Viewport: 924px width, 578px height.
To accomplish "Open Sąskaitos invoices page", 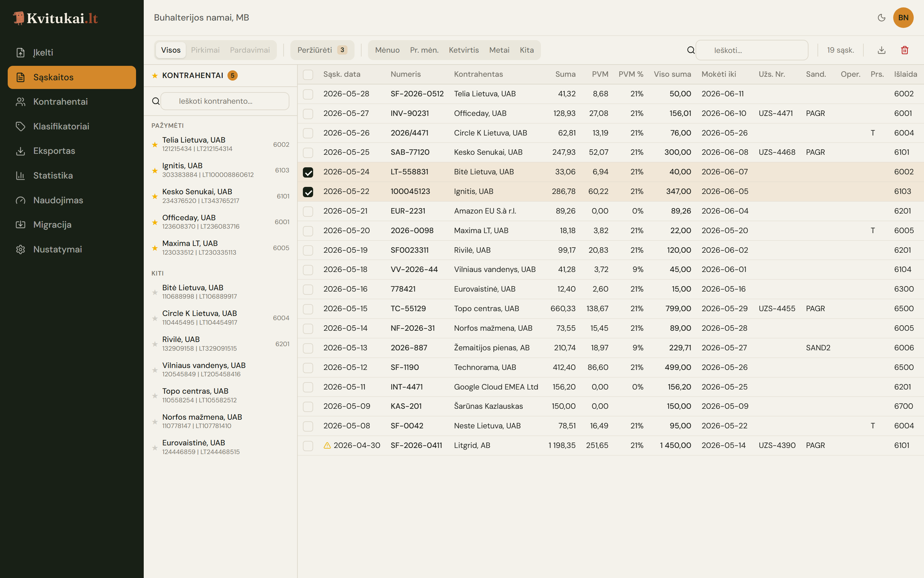I will tap(72, 77).
